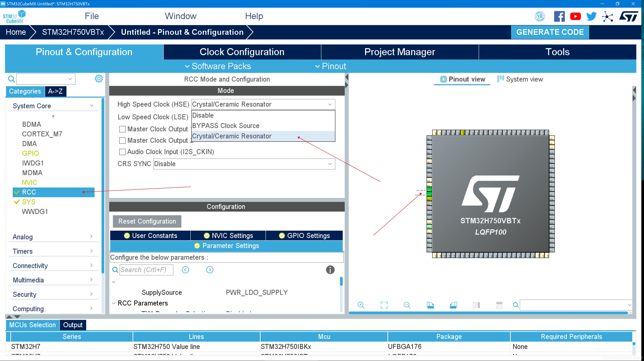Collapse the RCC Parameters group
Viewport: 644px width, 361px height.
tap(113, 303)
